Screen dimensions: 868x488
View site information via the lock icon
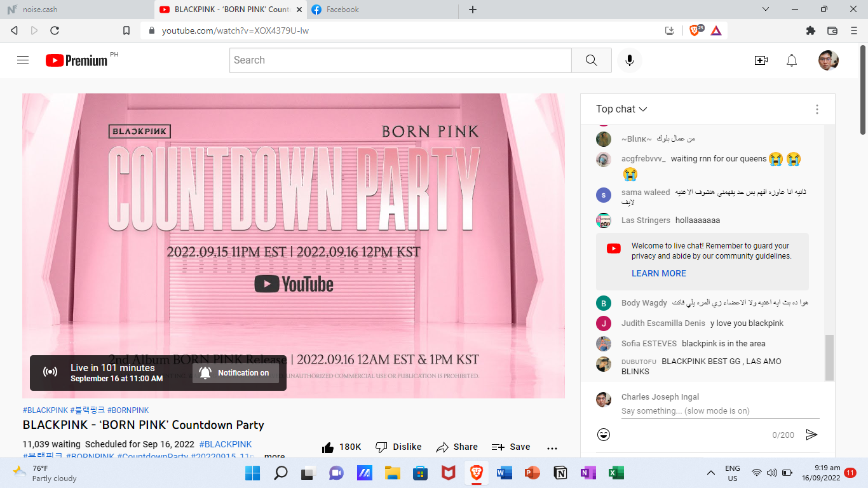(x=152, y=30)
